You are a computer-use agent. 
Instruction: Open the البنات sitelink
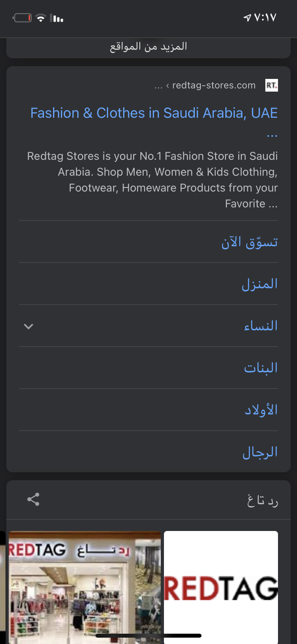[261, 368]
